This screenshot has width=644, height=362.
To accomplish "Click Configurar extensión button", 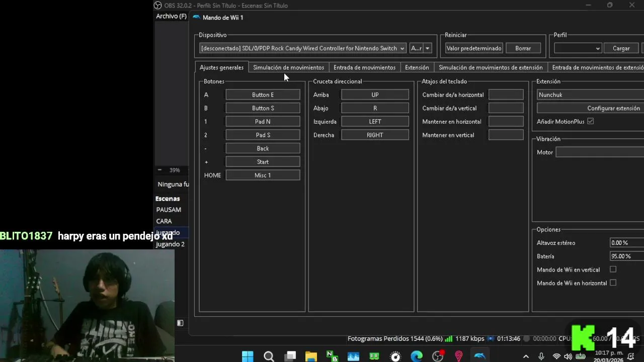I will [591, 108].
